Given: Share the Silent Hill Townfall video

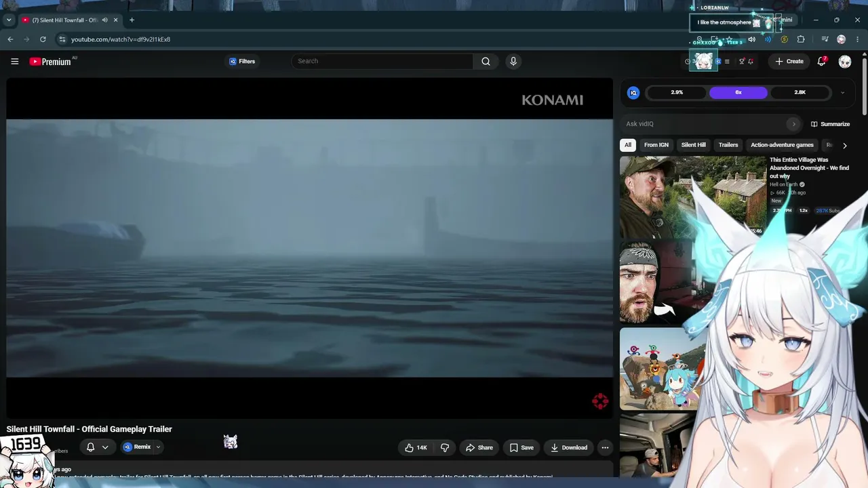Looking at the screenshot, I should 479,447.
